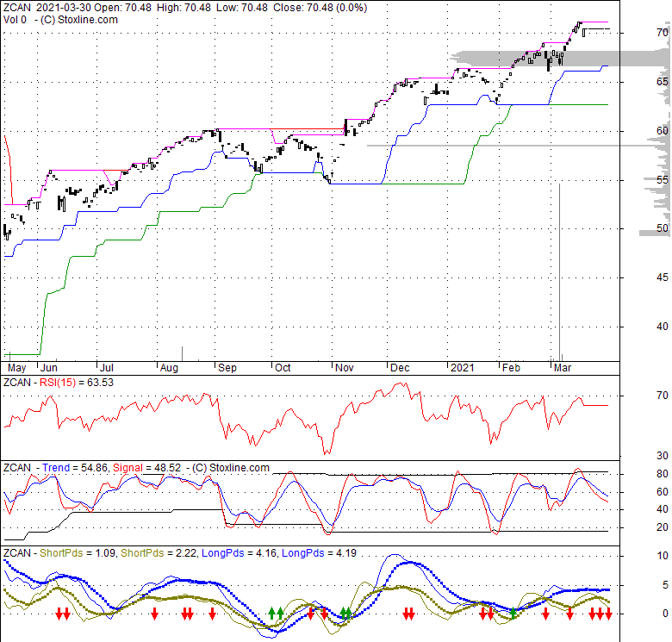Screen dimensions: 672x642
Task: Click the lone green up arrow above Feb
Action: click(513, 614)
